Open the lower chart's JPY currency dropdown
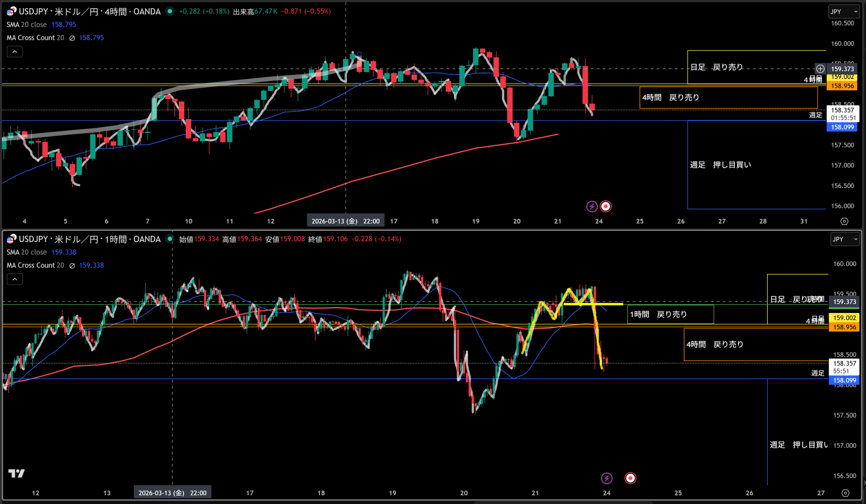866x504 pixels. click(x=845, y=239)
